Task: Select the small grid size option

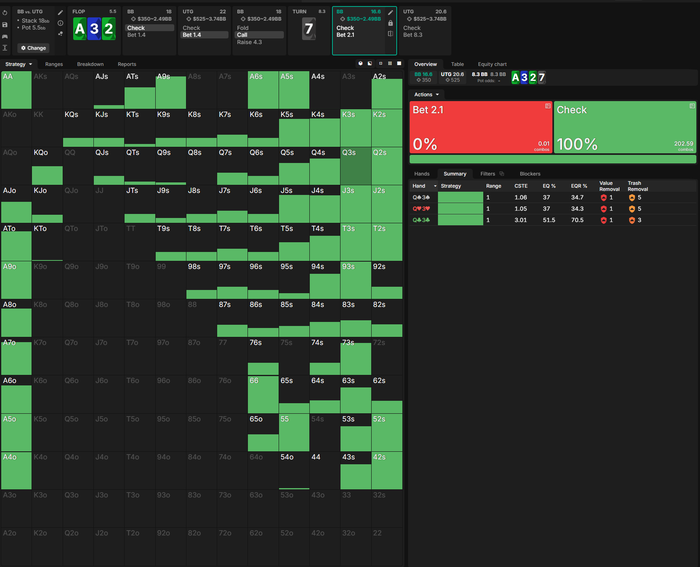Action: [380, 64]
